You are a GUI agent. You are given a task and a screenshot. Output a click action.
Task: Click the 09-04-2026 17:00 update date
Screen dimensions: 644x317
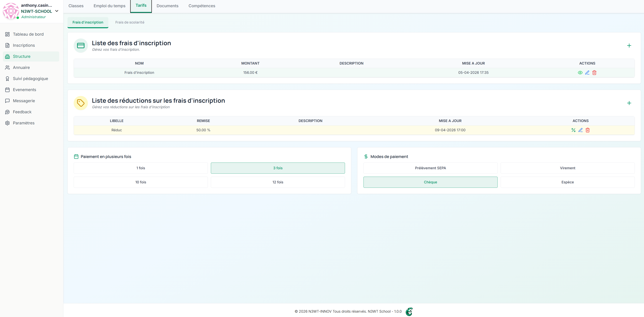tap(450, 130)
